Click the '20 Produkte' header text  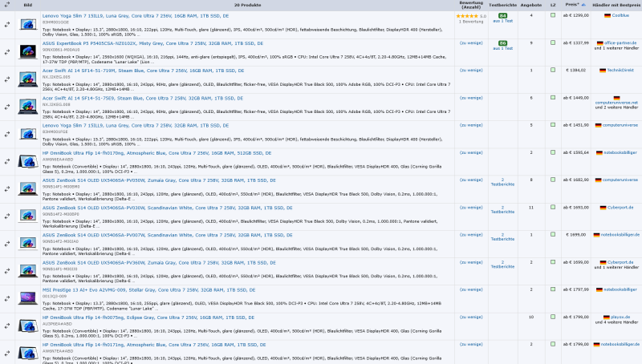[247, 5]
